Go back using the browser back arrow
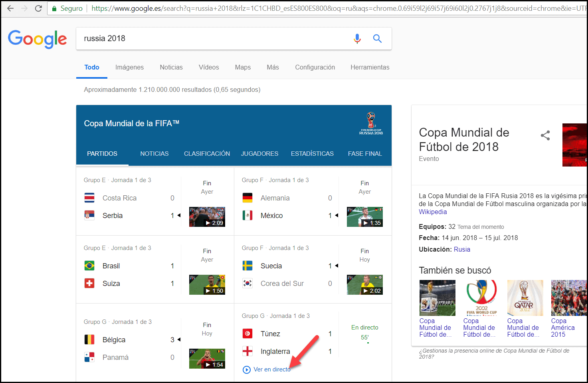The height and width of the screenshot is (383, 588). pyautogui.click(x=10, y=8)
